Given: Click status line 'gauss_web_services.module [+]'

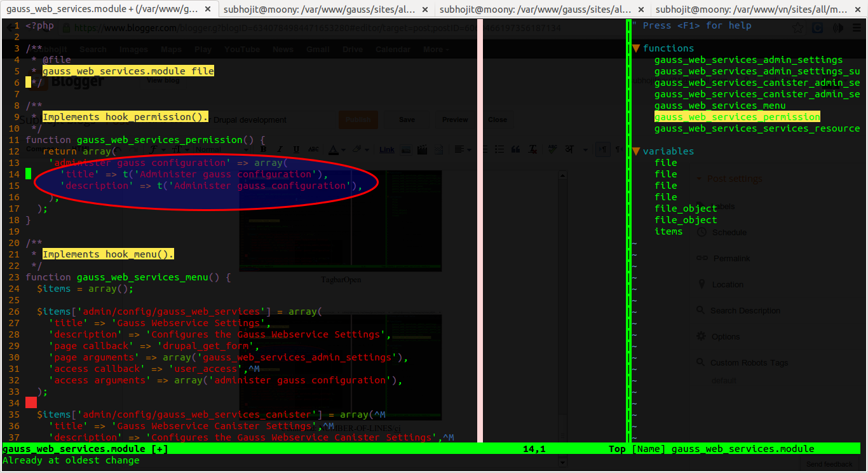Looking at the screenshot, I should [x=85, y=449].
